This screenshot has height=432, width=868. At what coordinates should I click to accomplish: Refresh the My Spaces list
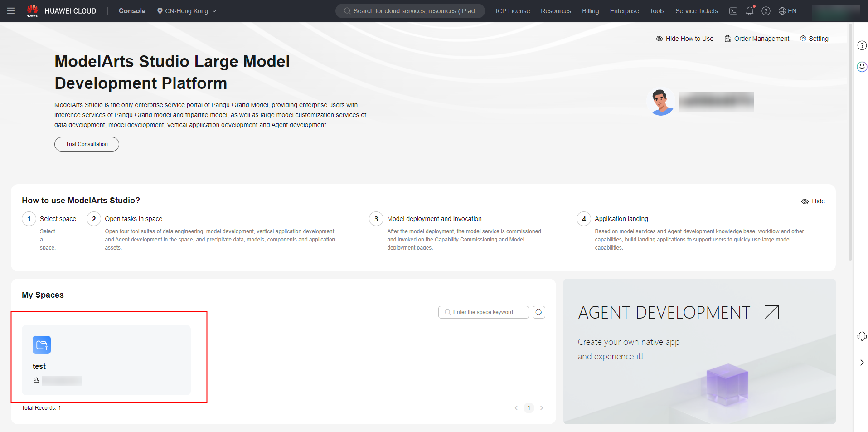539,312
